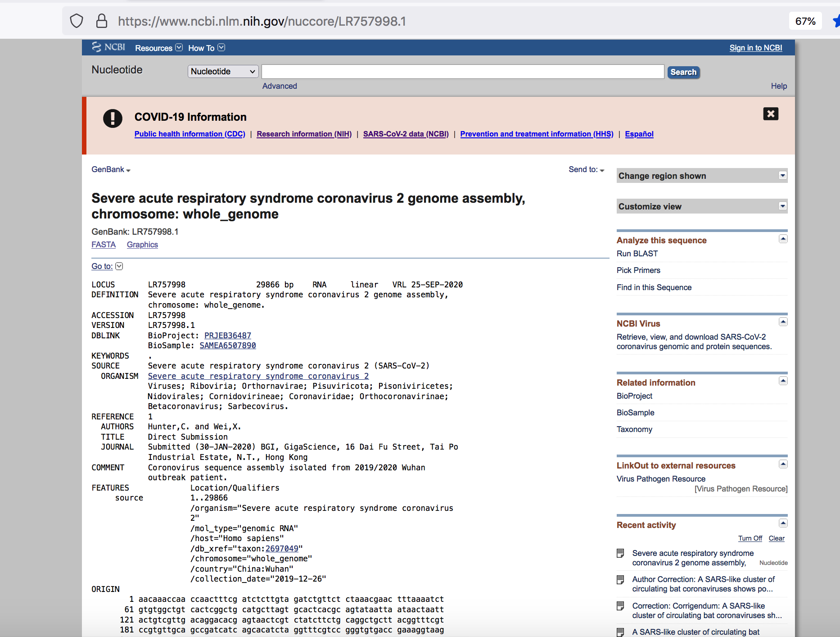Screen dimensions: 840x637
Task: Open the Advanced search link
Action: tap(280, 86)
